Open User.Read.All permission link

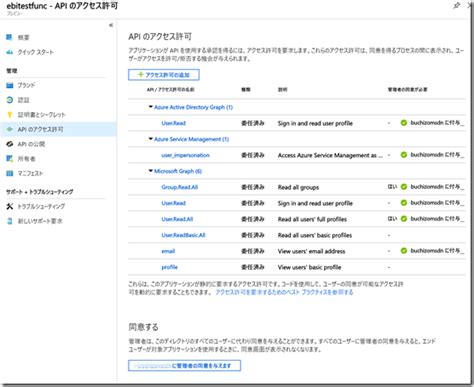(x=177, y=219)
